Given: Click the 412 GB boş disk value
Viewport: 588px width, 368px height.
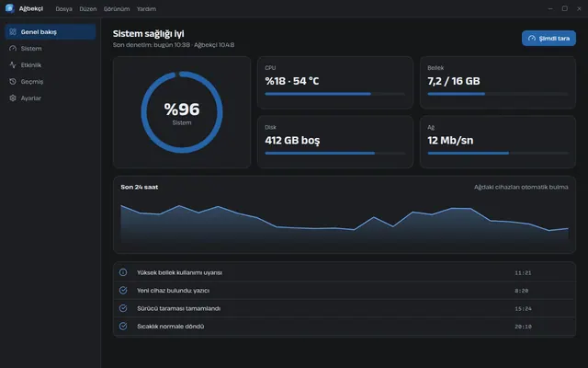Looking at the screenshot, I should [x=292, y=141].
